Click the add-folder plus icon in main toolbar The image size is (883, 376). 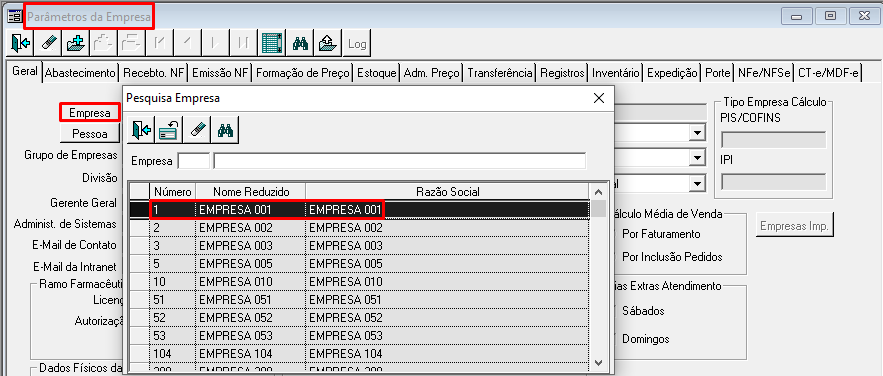pos(76,43)
